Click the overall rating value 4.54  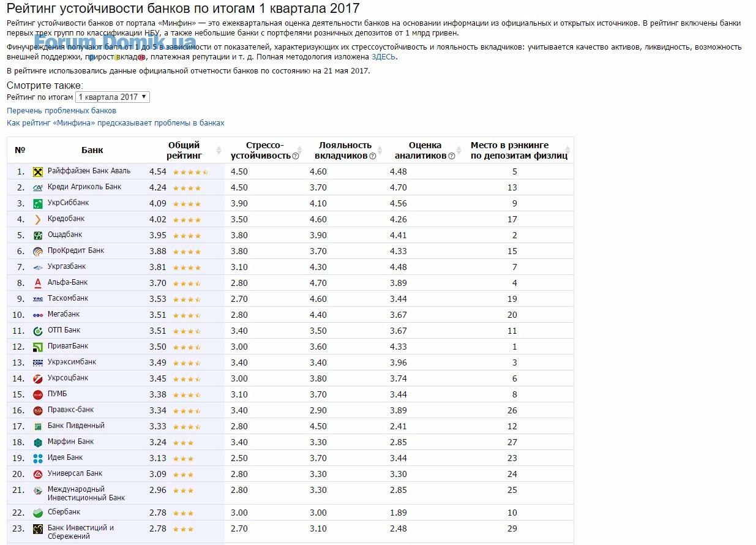[158, 171]
